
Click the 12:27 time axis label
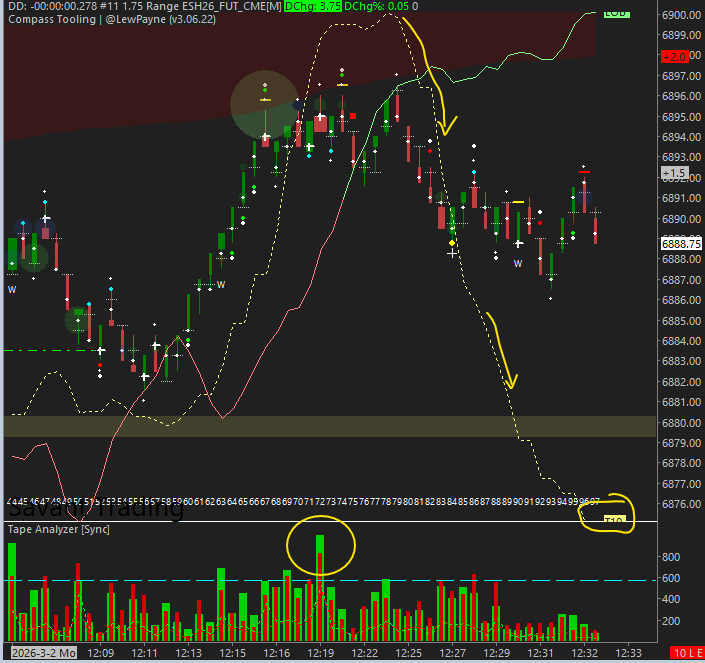point(452,653)
